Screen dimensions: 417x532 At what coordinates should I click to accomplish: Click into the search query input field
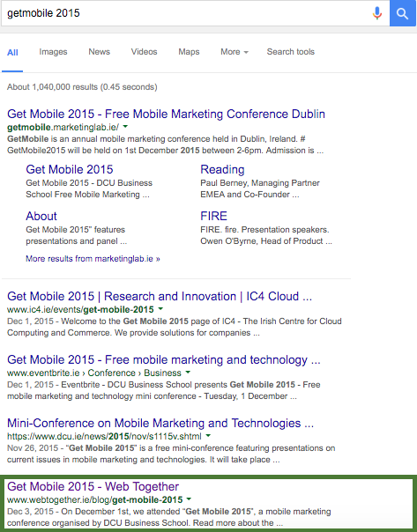tap(187, 13)
